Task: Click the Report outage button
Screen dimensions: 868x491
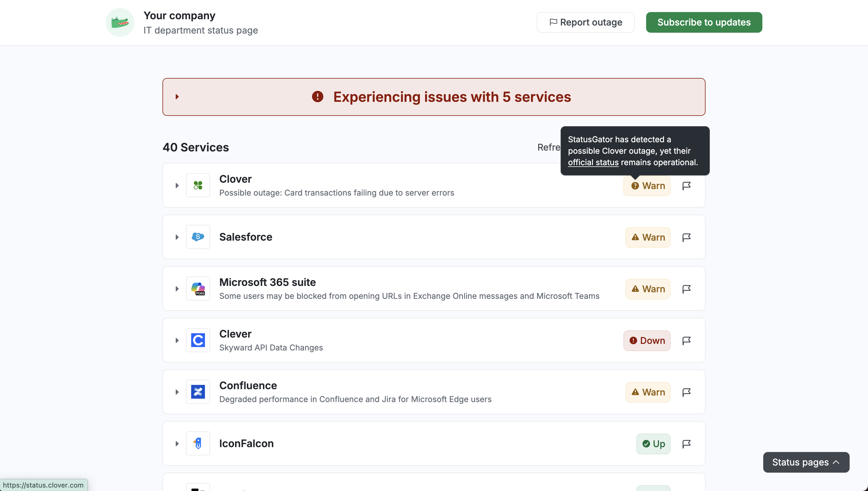Action: point(585,22)
